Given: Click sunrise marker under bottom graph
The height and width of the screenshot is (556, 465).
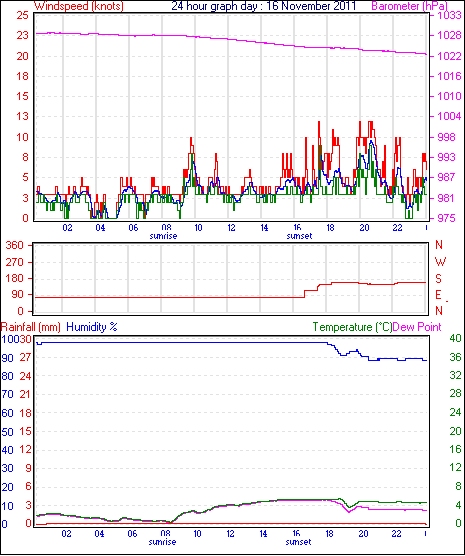Looking at the screenshot, I should pyautogui.click(x=162, y=542).
